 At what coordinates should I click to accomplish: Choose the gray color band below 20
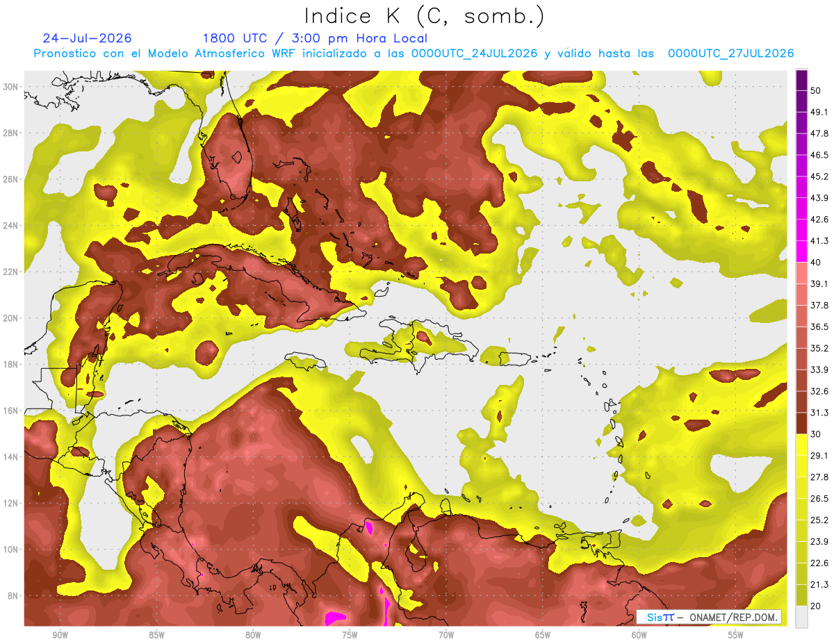coord(801,616)
